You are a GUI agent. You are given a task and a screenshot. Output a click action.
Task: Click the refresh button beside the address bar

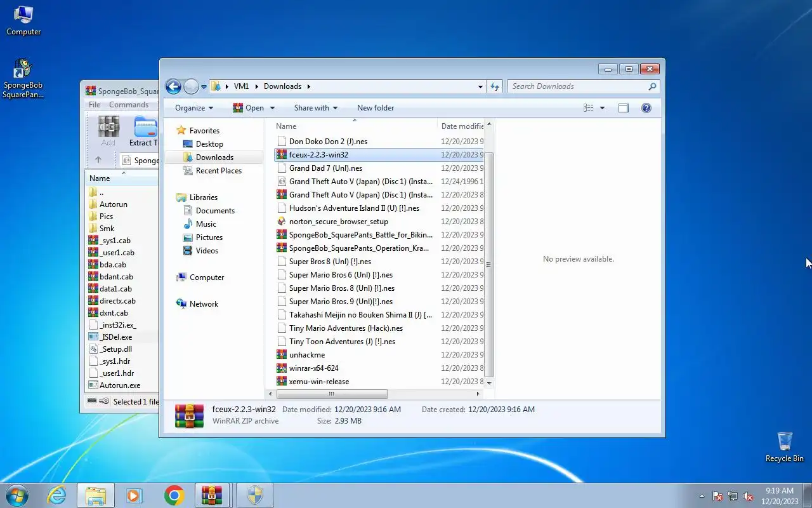click(x=495, y=86)
